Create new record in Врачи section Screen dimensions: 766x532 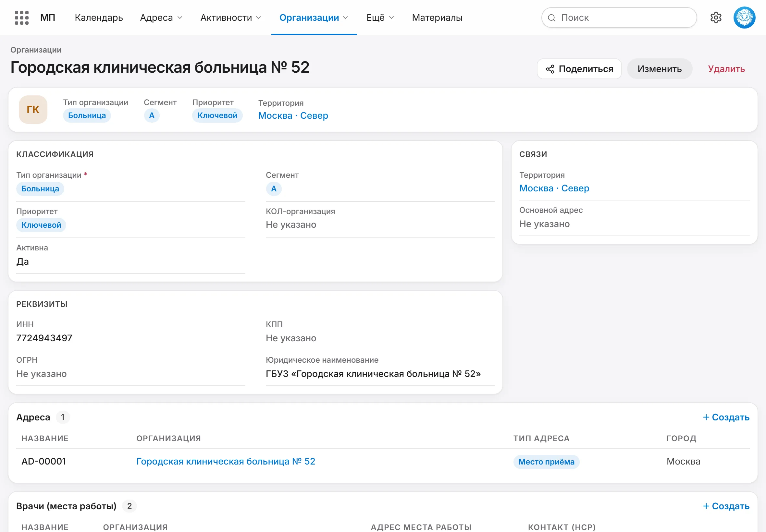[x=726, y=506]
